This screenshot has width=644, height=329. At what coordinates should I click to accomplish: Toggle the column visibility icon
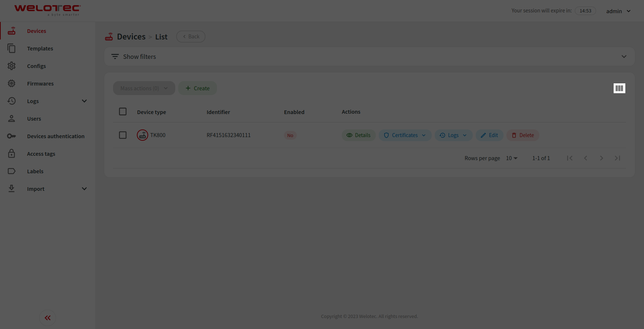619,88
